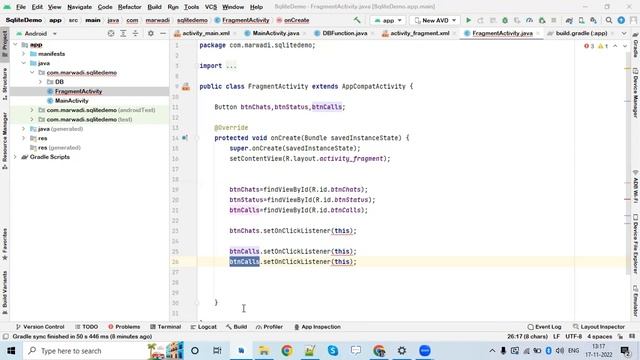Image resolution: width=640 pixels, height=360 pixels.
Task: Switch to DBFunction.java tab
Action: [344, 33]
